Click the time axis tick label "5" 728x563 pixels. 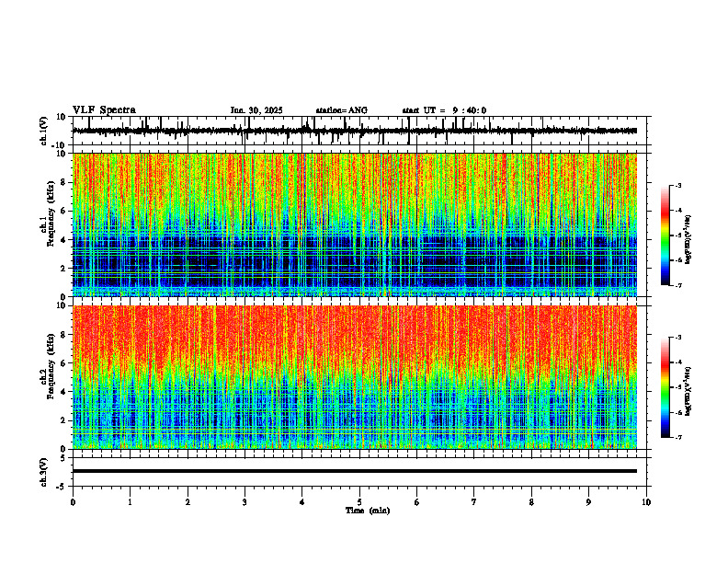tap(359, 502)
